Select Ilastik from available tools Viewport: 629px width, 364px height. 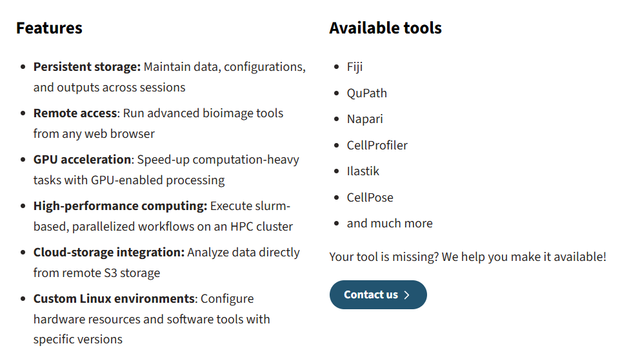tap(363, 171)
